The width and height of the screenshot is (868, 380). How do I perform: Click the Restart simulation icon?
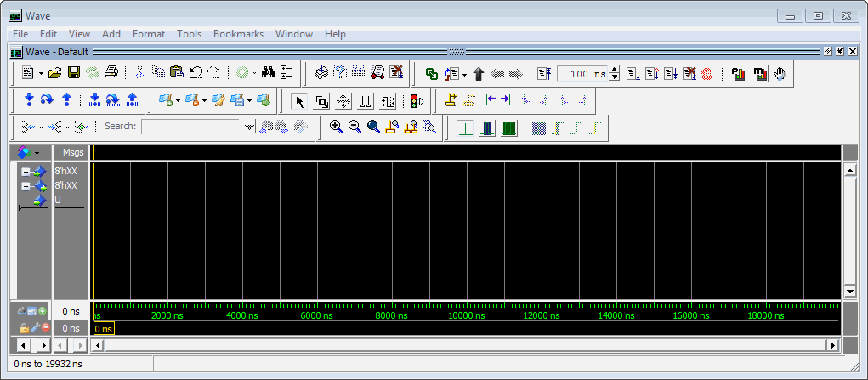pyautogui.click(x=545, y=74)
